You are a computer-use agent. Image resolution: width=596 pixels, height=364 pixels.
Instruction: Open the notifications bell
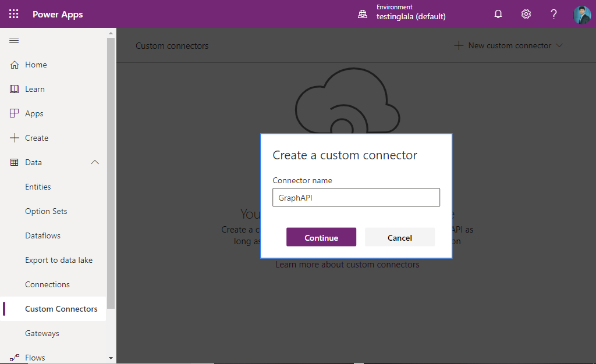[x=498, y=14]
